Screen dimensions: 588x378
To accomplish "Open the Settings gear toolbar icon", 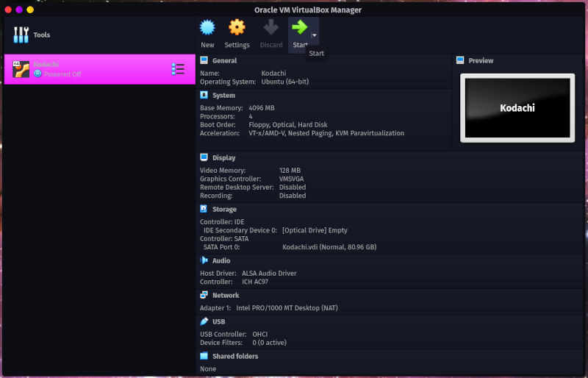I will [237, 27].
